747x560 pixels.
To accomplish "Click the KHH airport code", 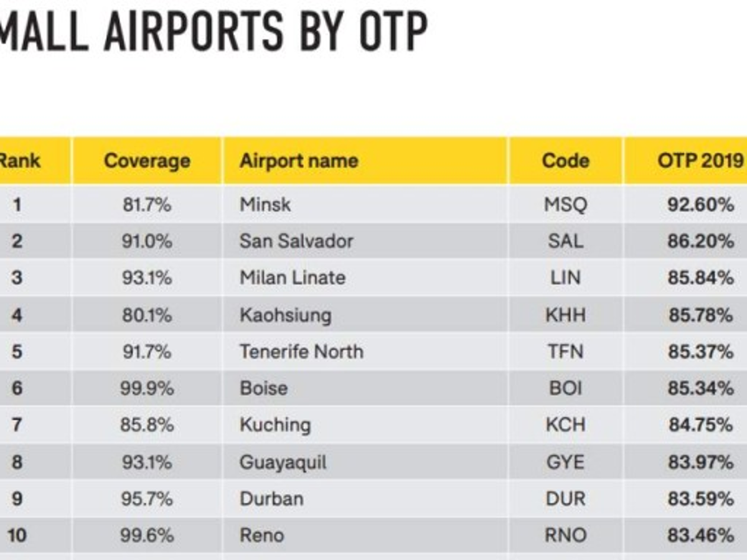I will [x=565, y=315].
